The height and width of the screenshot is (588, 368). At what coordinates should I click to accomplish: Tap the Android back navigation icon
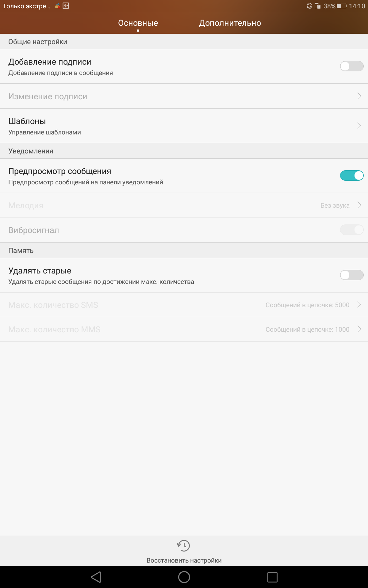[x=96, y=577]
